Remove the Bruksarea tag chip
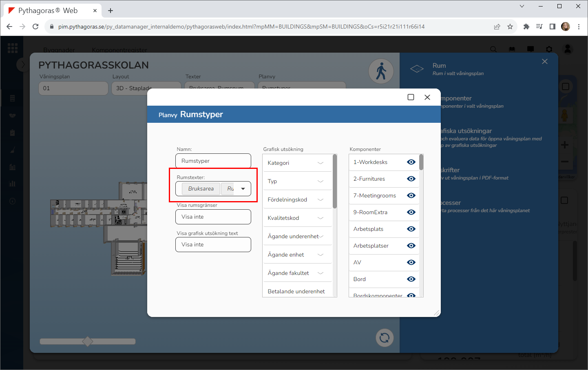Image resolution: width=588 pixels, height=370 pixels. [x=201, y=189]
